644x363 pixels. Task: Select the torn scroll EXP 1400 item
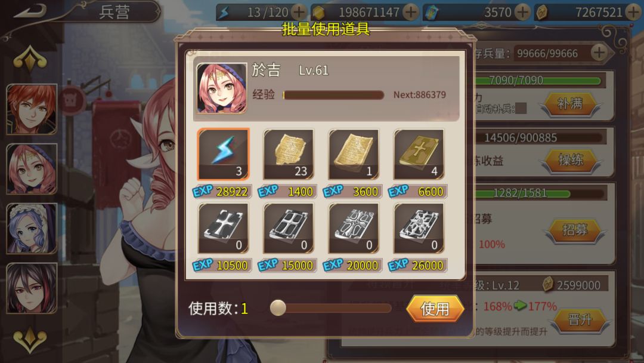289,154
